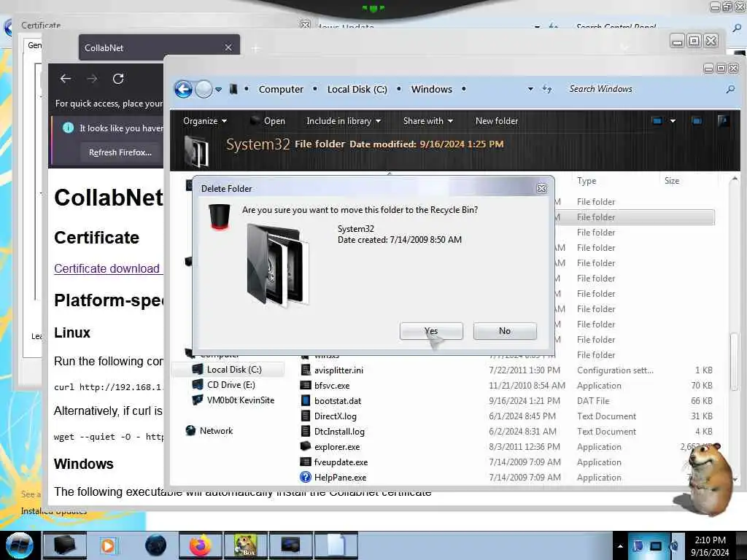Image resolution: width=747 pixels, height=560 pixels.
Task: Open the address bar history dropdown
Action: click(530, 89)
